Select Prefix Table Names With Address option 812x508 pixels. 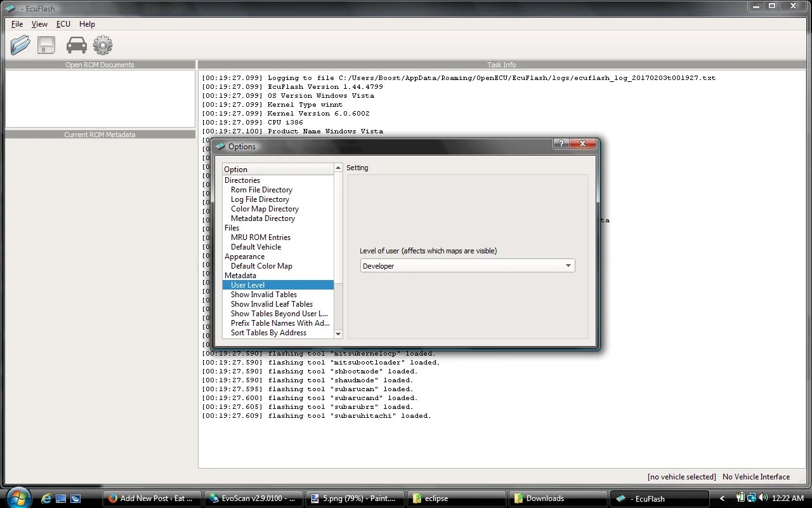pyautogui.click(x=280, y=323)
